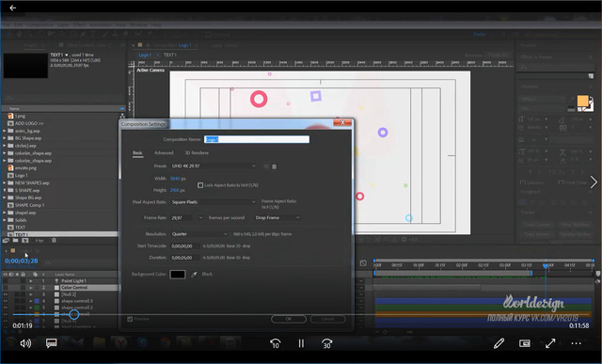
Task: Skip forward 30 seconds
Action: [x=326, y=343]
